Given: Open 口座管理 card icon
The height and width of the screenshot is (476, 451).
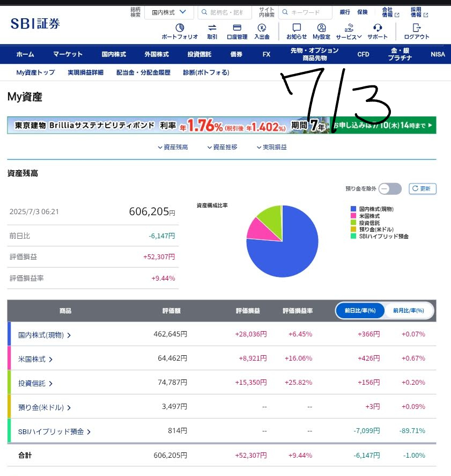Looking at the screenshot, I should click(x=237, y=28).
